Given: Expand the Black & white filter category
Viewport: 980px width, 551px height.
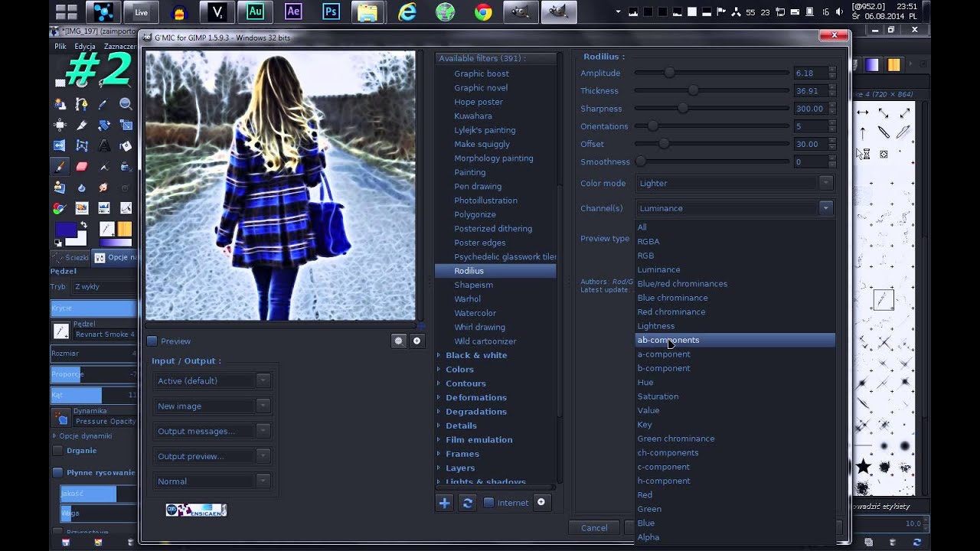Looking at the screenshot, I should pyautogui.click(x=439, y=355).
